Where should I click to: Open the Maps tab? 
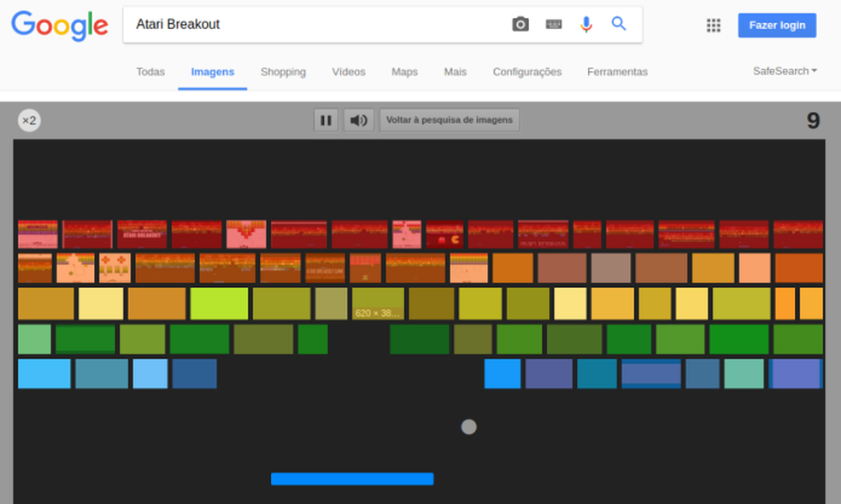click(x=404, y=72)
